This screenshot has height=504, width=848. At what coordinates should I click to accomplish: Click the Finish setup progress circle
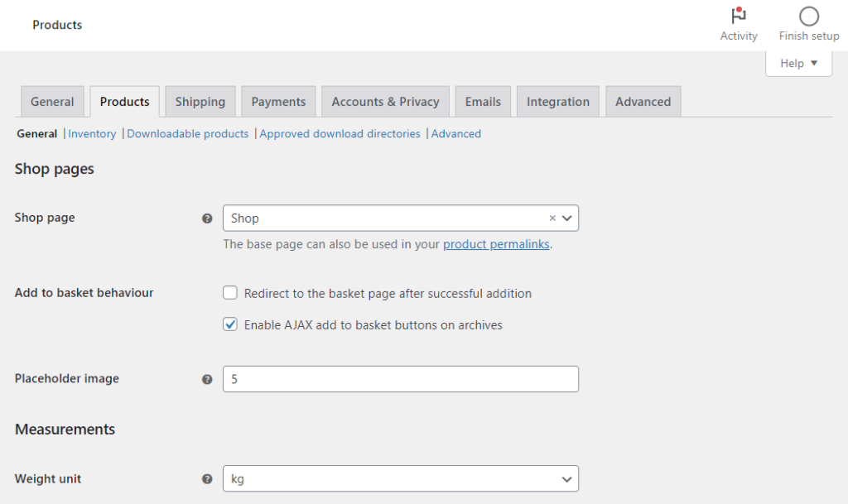click(807, 17)
